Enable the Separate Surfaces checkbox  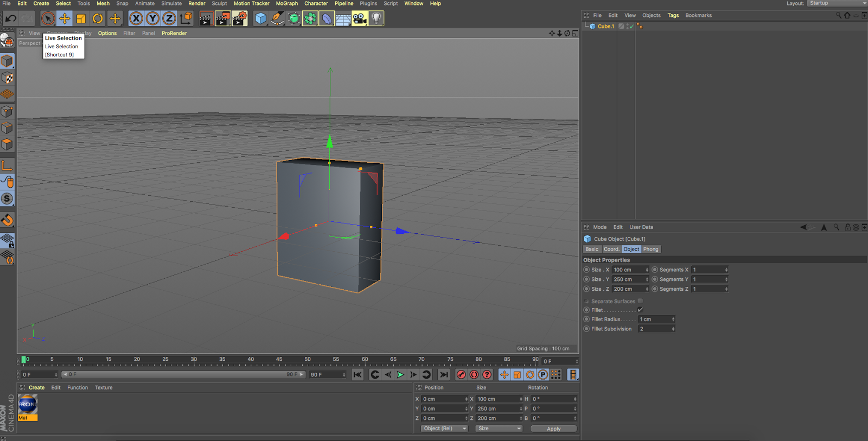[x=640, y=301]
